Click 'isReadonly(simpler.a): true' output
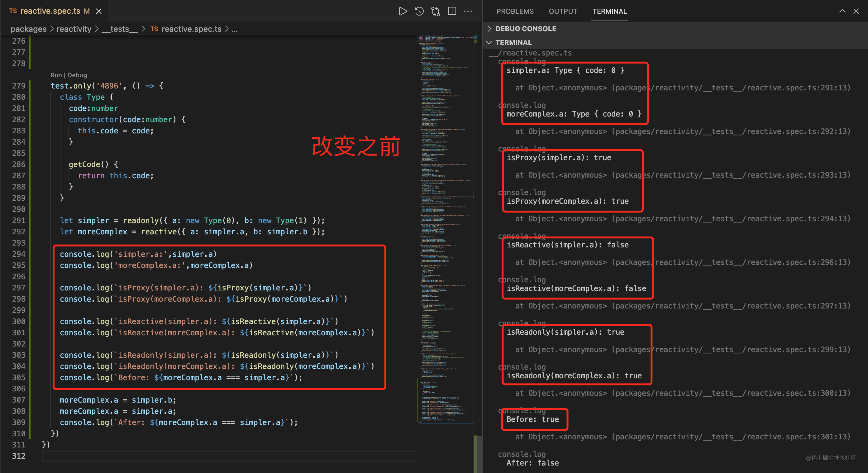Image resolution: width=868 pixels, height=473 pixels. (x=565, y=332)
